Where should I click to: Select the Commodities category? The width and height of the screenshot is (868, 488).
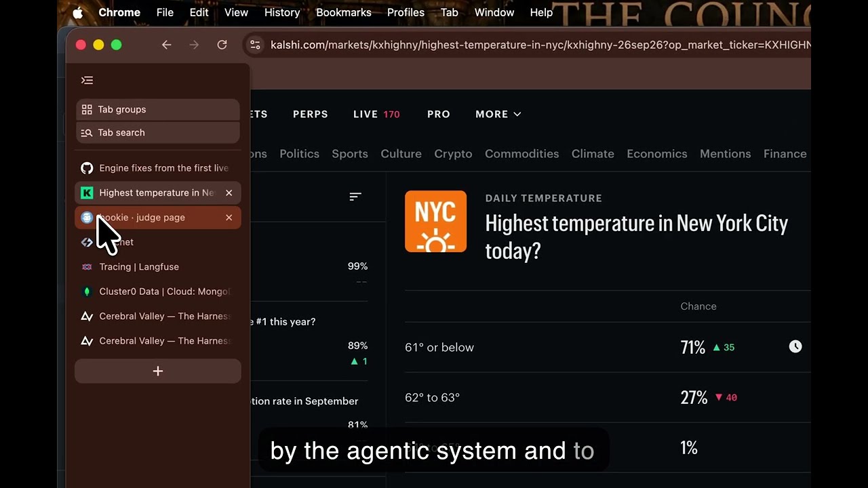[x=522, y=154]
